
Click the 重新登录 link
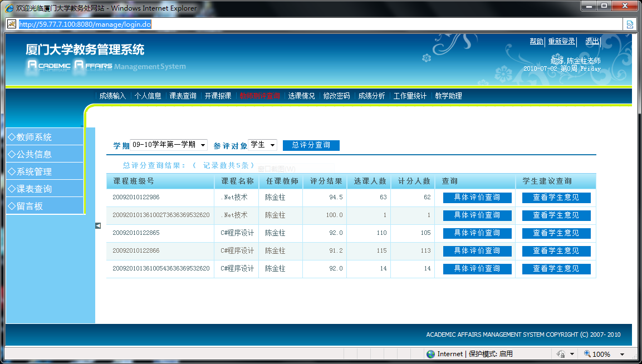coord(561,42)
